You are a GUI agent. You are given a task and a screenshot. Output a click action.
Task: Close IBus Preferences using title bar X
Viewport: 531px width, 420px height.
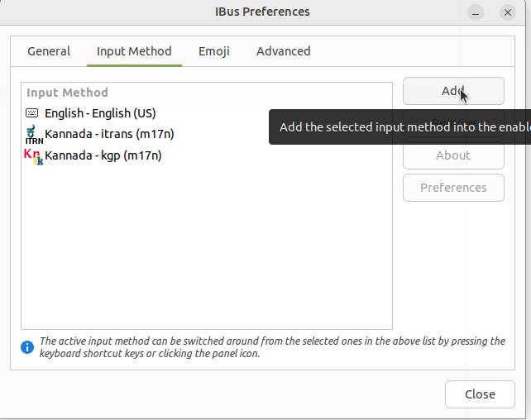(x=508, y=13)
